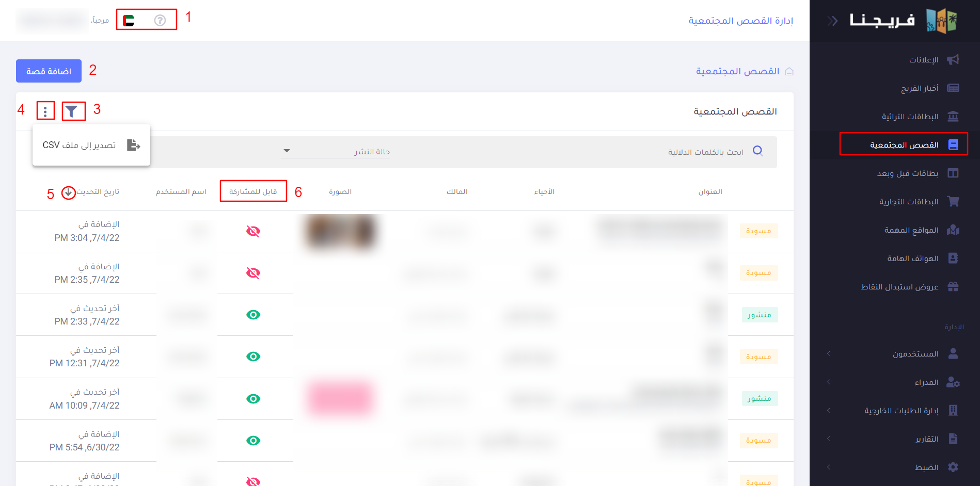The width and height of the screenshot is (980, 486).
Task: Click the filter funnel icon
Action: coord(72,111)
